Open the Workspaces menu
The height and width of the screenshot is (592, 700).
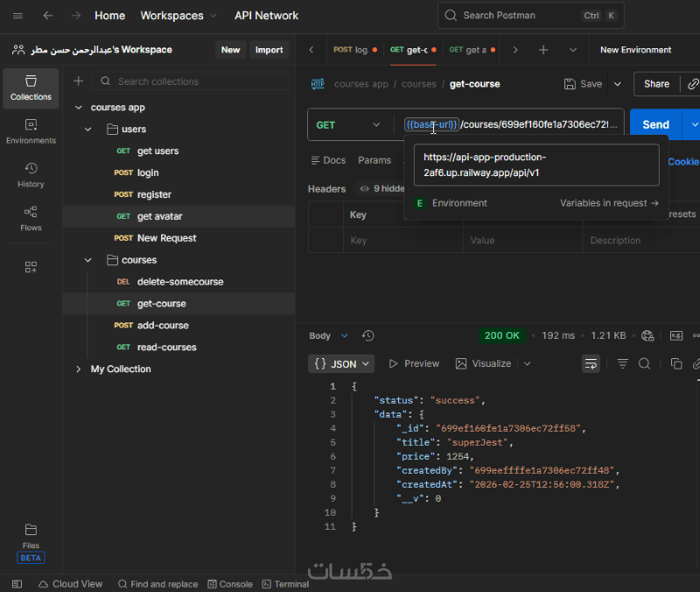click(x=179, y=16)
